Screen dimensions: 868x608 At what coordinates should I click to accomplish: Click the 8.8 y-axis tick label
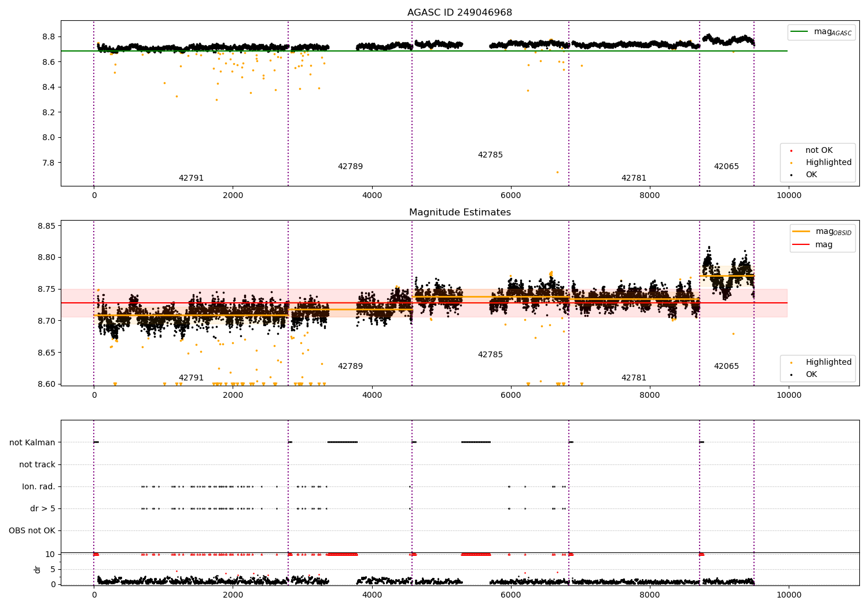[49, 37]
